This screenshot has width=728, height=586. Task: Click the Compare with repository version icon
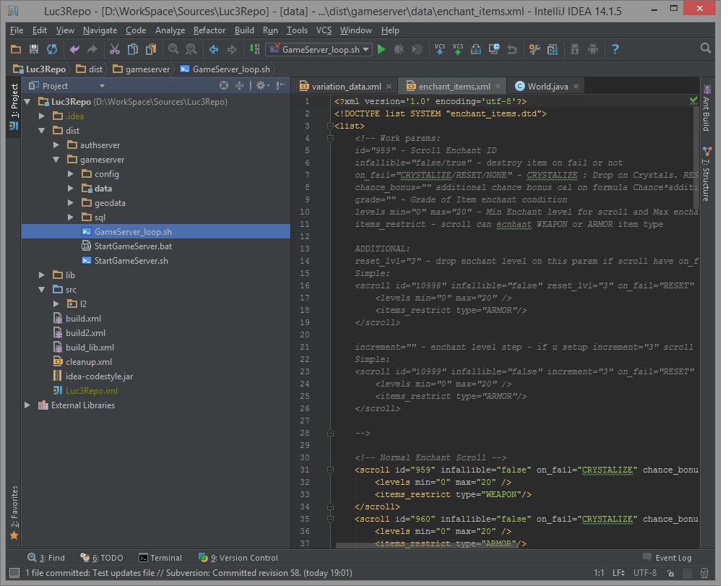click(x=476, y=49)
